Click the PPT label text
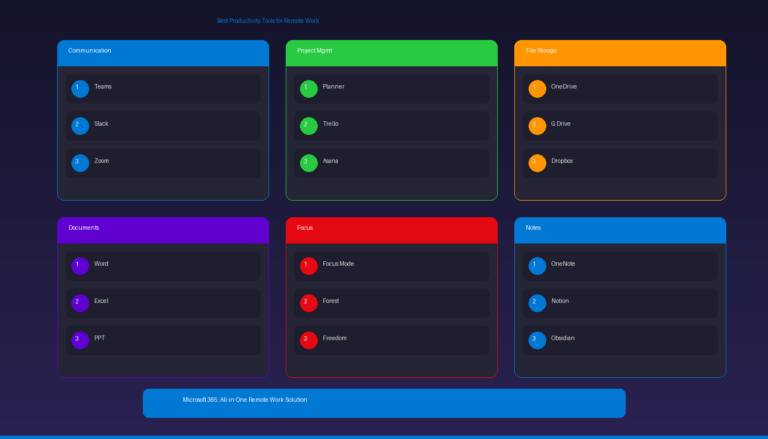The height and width of the screenshot is (439, 768). click(99, 339)
